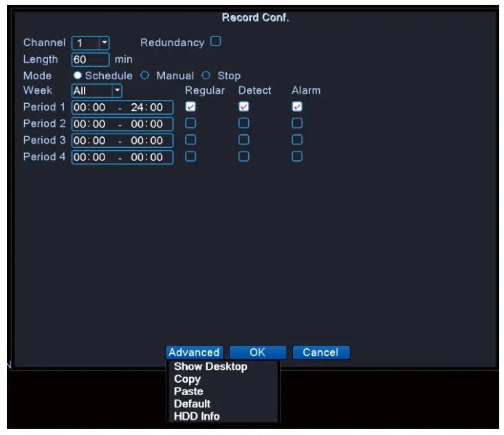
Task: Check Alarm for Period 2
Action: (x=297, y=123)
